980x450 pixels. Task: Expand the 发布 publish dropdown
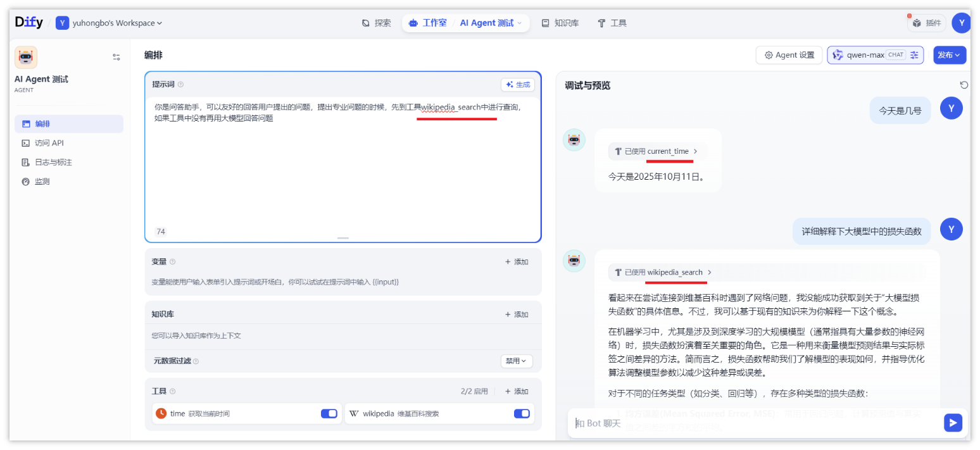[x=950, y=55]
